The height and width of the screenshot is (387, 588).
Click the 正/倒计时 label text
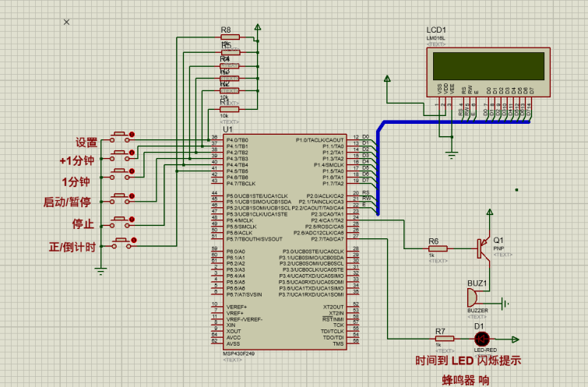coord(72,247)
